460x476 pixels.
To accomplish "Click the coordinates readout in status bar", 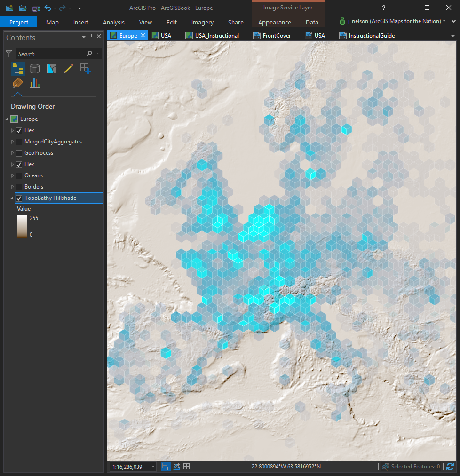I will coord(286,466).
